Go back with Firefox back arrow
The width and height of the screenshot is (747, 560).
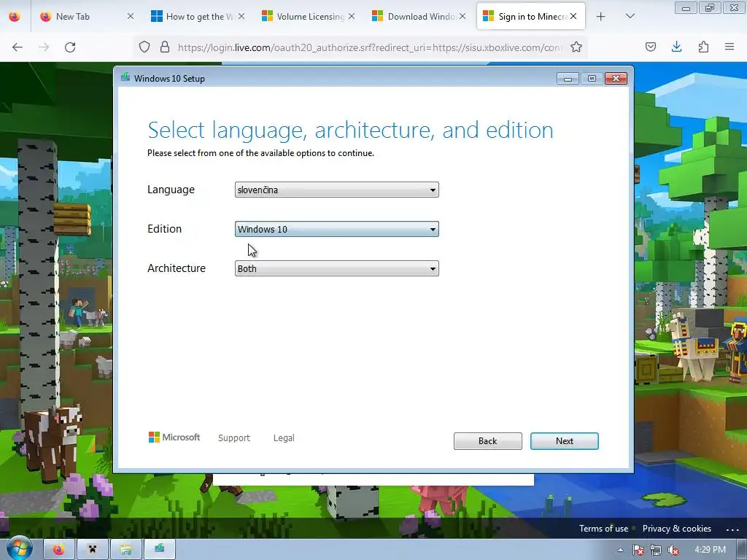[18, 47]
